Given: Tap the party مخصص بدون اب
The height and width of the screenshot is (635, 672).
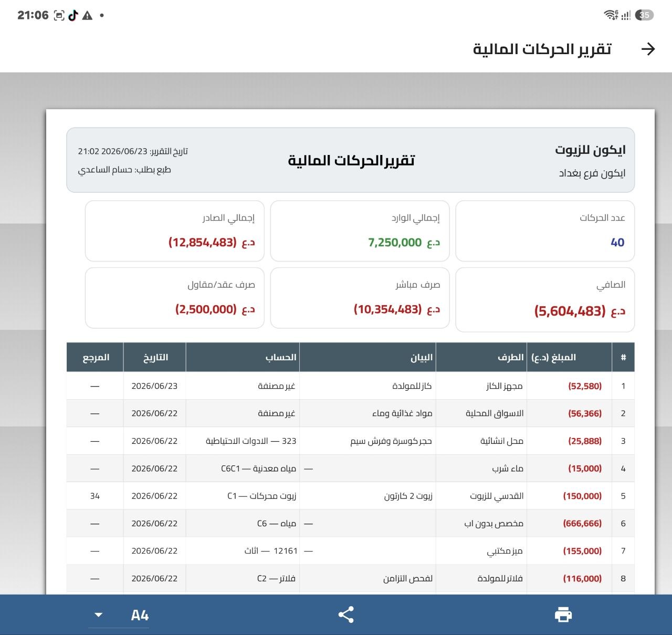Looking at the screenshot, I should pyautogui.click(x=493, y=524).
